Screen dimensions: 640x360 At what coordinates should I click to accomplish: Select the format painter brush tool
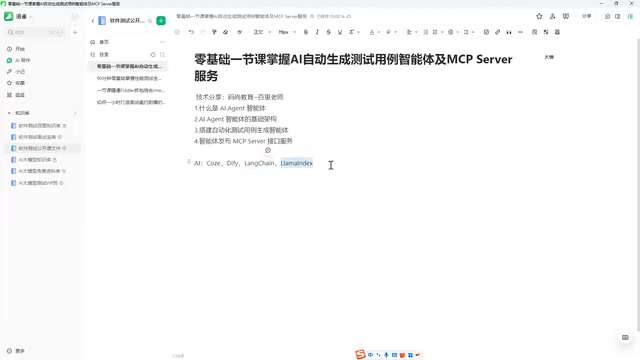(x=214, y=32)
